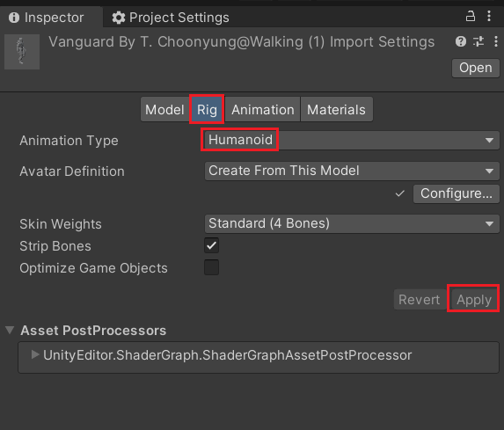Screen dimensions: 504x430
Task: Uncheck the Strip Bones checkbox
Action: tap(211, 245)
